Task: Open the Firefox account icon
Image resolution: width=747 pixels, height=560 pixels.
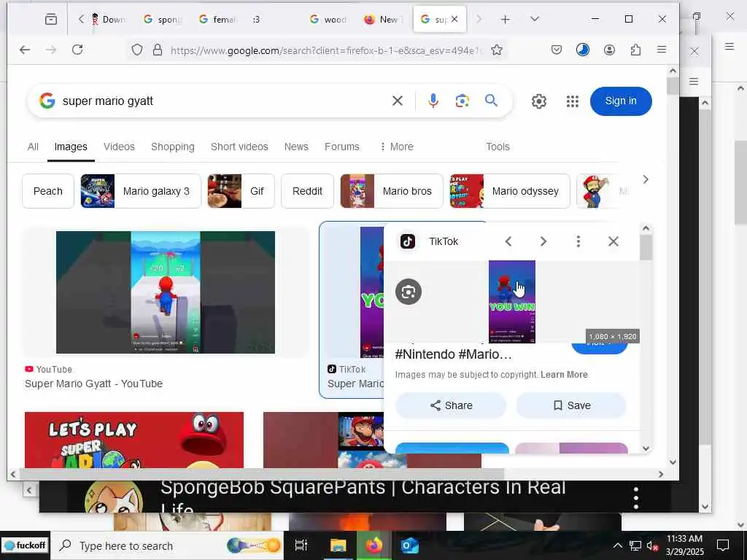Action: pos(609,50)
